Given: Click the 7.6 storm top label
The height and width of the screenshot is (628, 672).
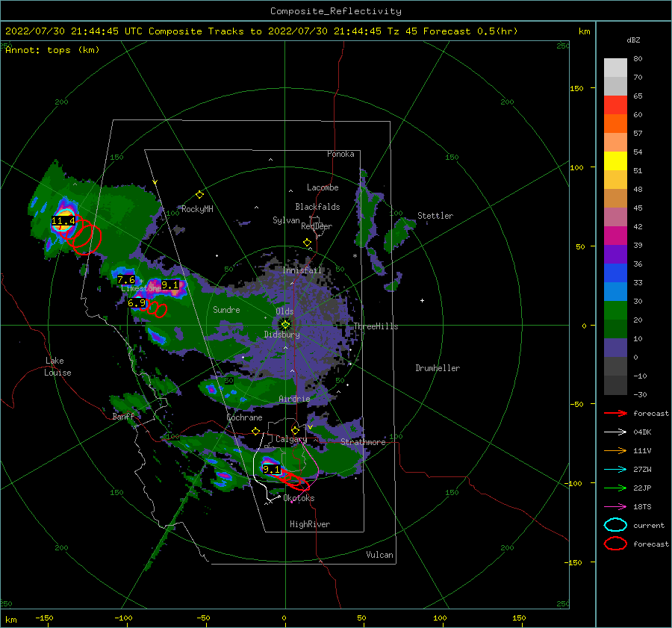Looking at the screenshot, I should [126, 280].
